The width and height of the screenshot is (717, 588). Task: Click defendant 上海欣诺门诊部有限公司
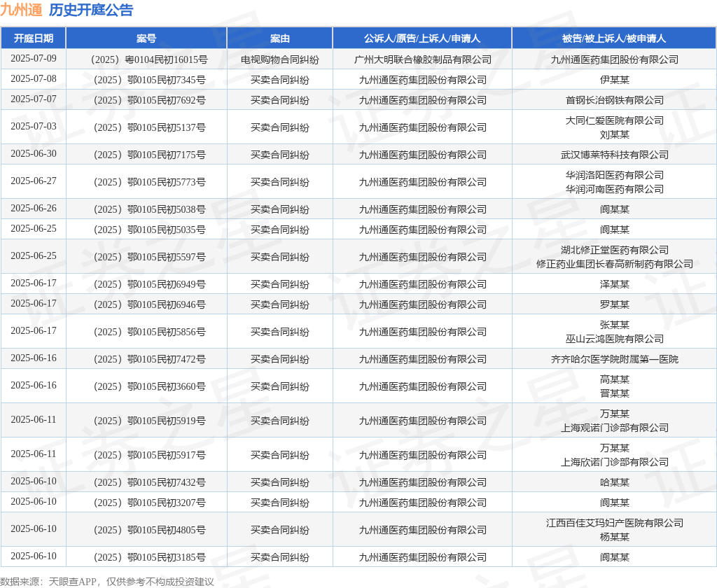[x=615, y=462]
